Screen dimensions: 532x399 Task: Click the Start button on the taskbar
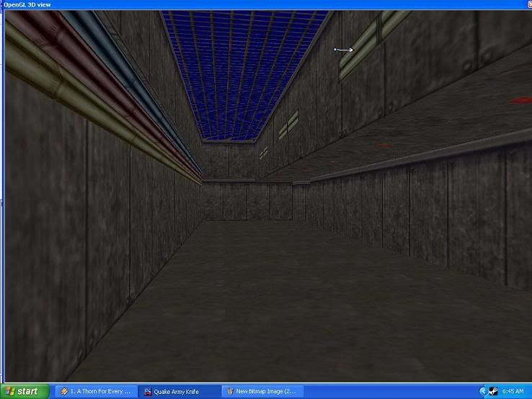click(x=24, y=391)
